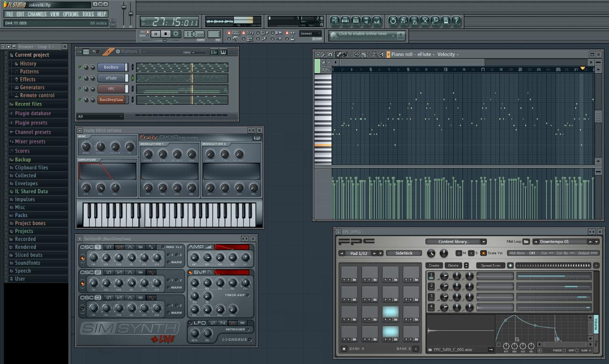Open the FPC Content library dropdown
Viewport: 609px width, 364px height.
coord(484,241)
